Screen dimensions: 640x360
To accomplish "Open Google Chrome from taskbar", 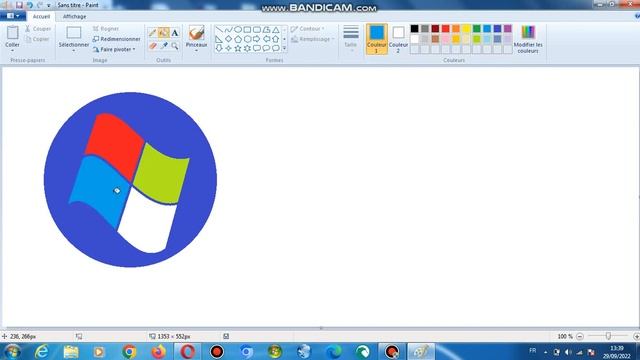I will 129,351.
